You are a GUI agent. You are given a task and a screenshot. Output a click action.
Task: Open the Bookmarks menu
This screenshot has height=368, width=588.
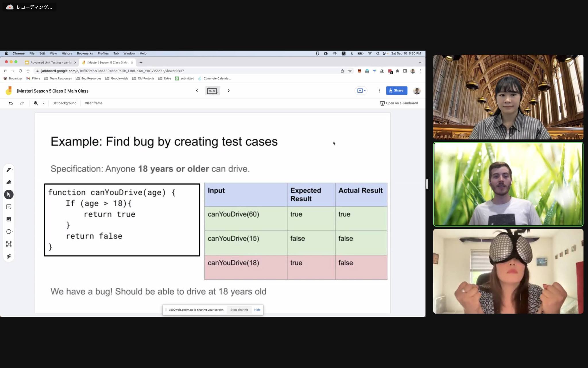[85, 53]
